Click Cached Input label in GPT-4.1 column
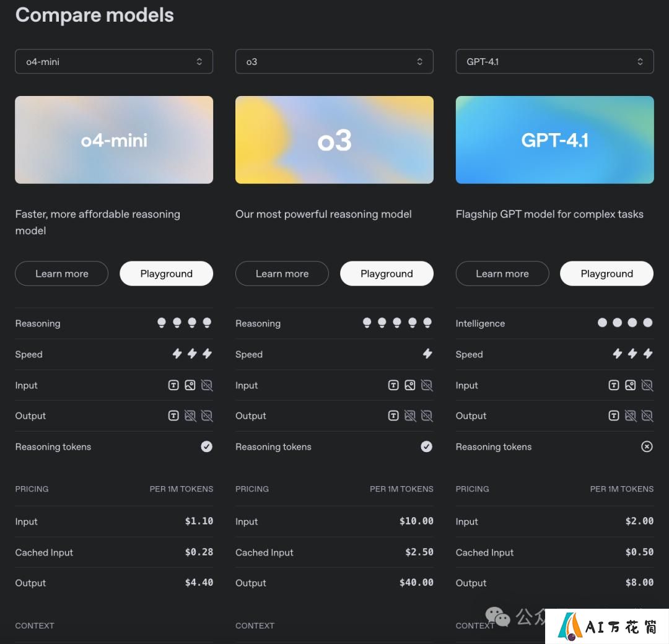 pos(484,552)
